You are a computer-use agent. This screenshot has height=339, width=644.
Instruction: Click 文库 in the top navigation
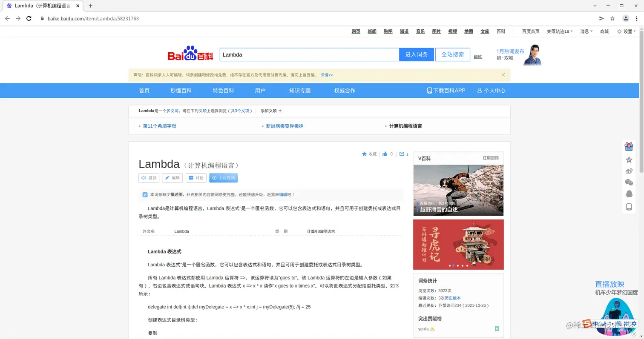tap(485, 31)
